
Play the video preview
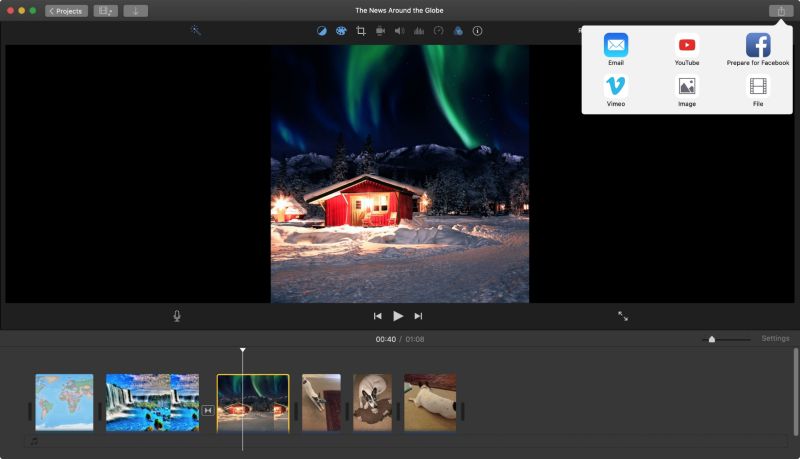tap(398, 316)
